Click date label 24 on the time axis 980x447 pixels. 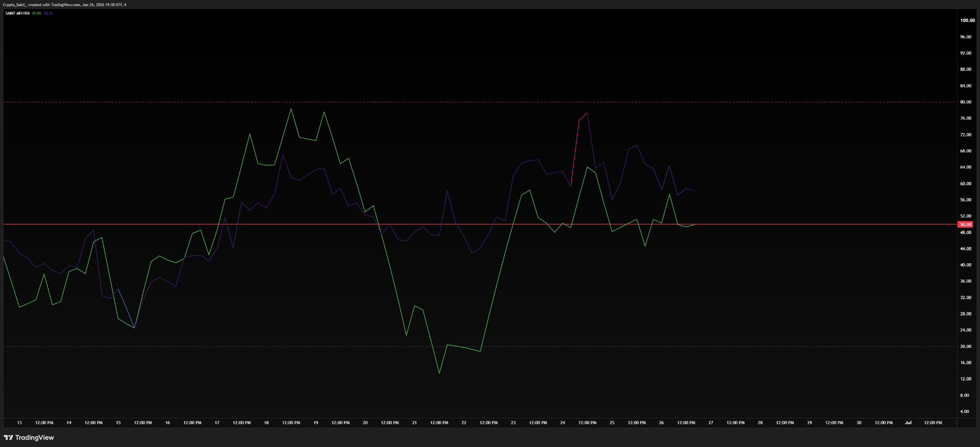(563, 423)
